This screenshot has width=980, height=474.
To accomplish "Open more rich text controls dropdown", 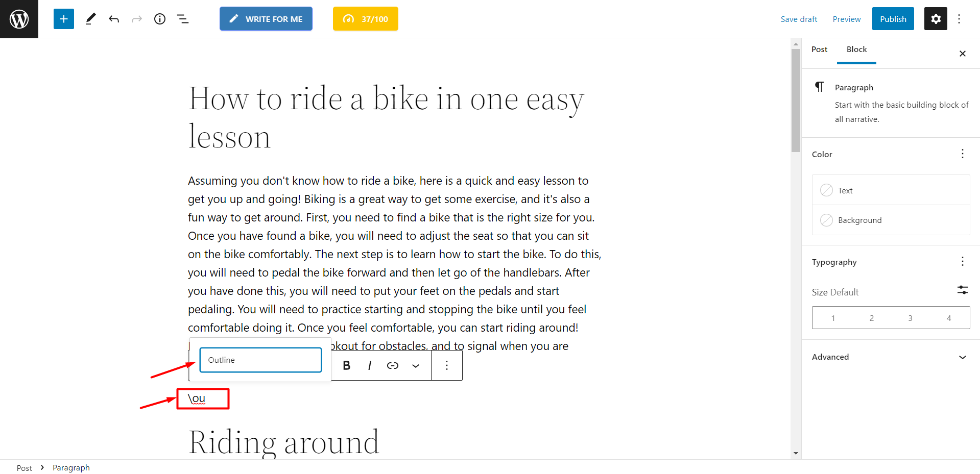I will (416, 365).
